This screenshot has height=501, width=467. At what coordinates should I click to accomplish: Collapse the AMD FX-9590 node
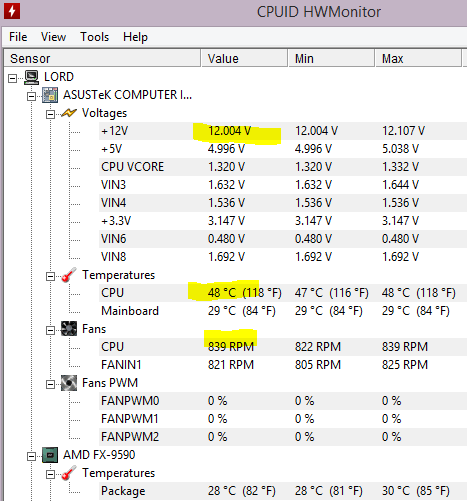coord(31,456)
